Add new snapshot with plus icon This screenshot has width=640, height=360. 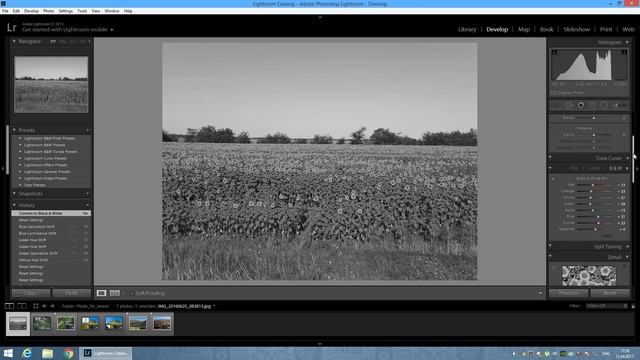[87, 193]
